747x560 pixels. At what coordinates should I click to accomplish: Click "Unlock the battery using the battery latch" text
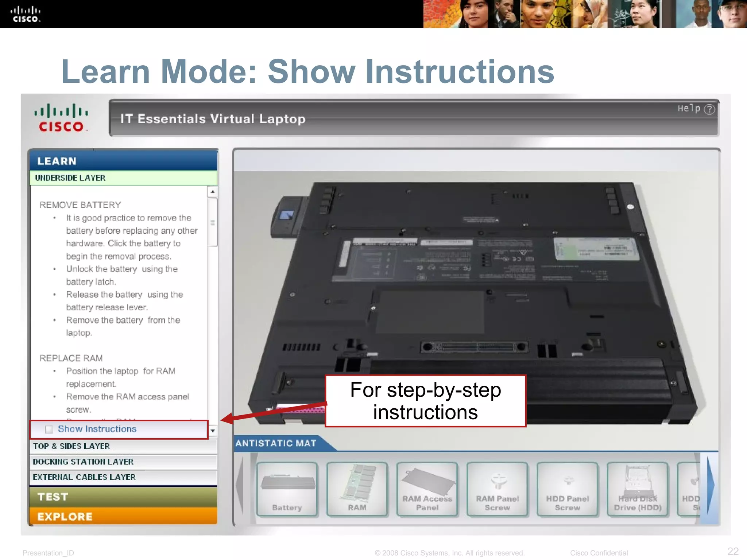(x=122, y=275)
